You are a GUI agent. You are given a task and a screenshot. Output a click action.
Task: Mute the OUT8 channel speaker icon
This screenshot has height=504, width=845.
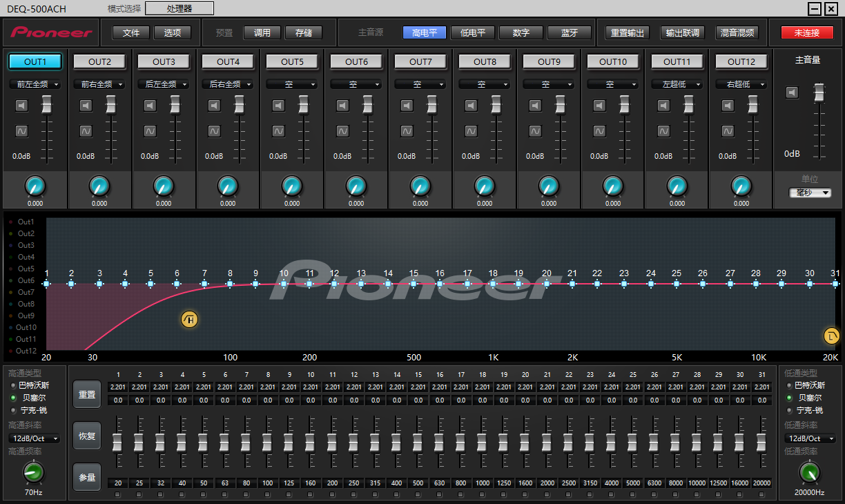471,106
